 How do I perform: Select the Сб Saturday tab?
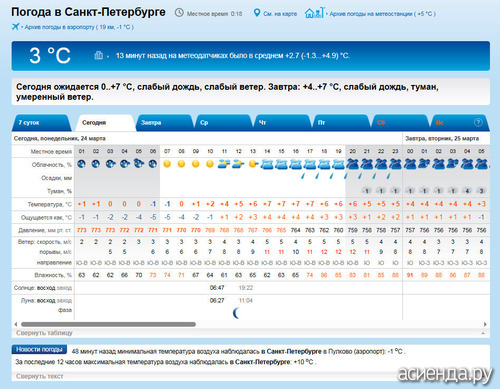[x=400, y=123]
